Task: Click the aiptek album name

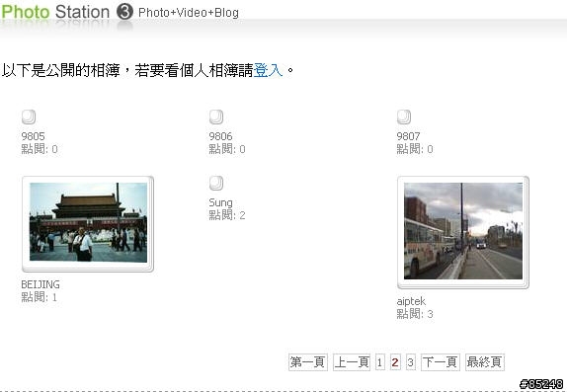Action: coord(411,301)
